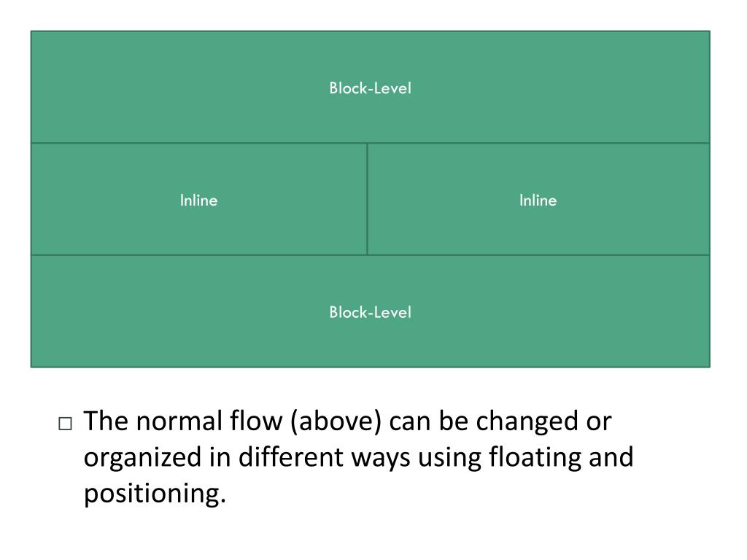Viewport: 747px width, 560px height.
Task: Click the "Block-Level" label in top box
Action: click(370, 88)
